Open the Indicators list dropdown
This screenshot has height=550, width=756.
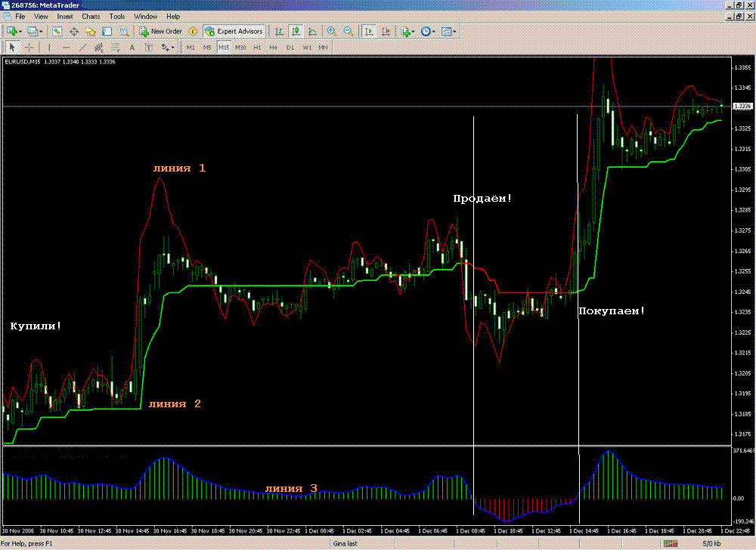click(414, 32)
